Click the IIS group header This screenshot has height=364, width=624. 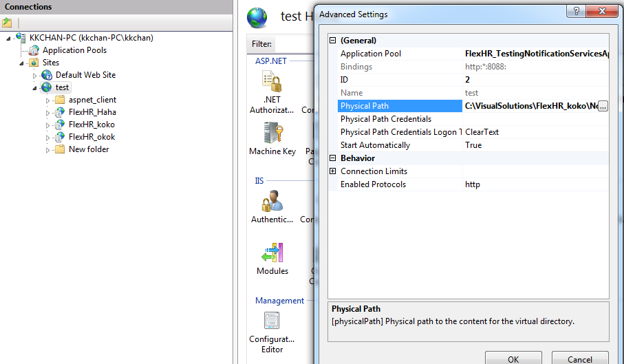tap(259, 180)
